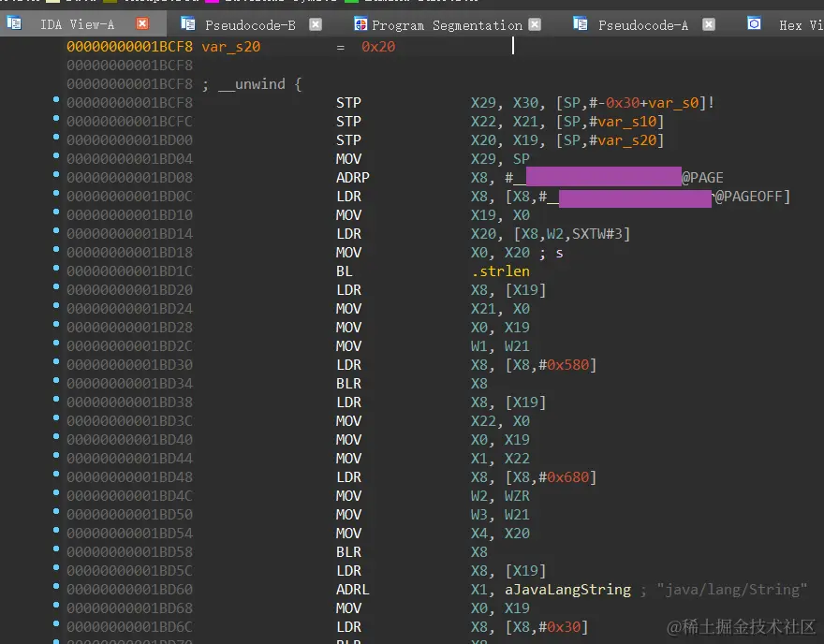The height and width of the screenshot is (644, 824).
Task: Click the __unwind { comment line
Action: pyautogui.click(x=252, y=84)
